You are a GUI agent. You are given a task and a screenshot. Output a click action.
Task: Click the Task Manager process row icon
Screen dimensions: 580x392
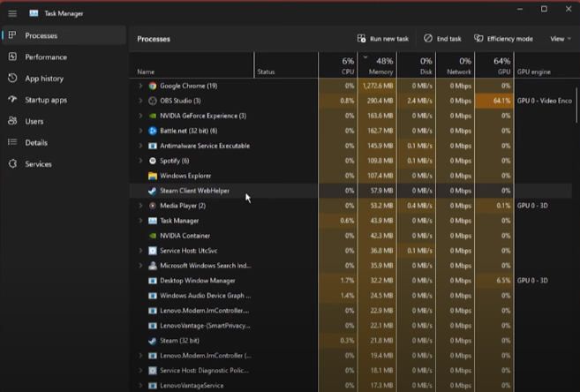(153, 221)
